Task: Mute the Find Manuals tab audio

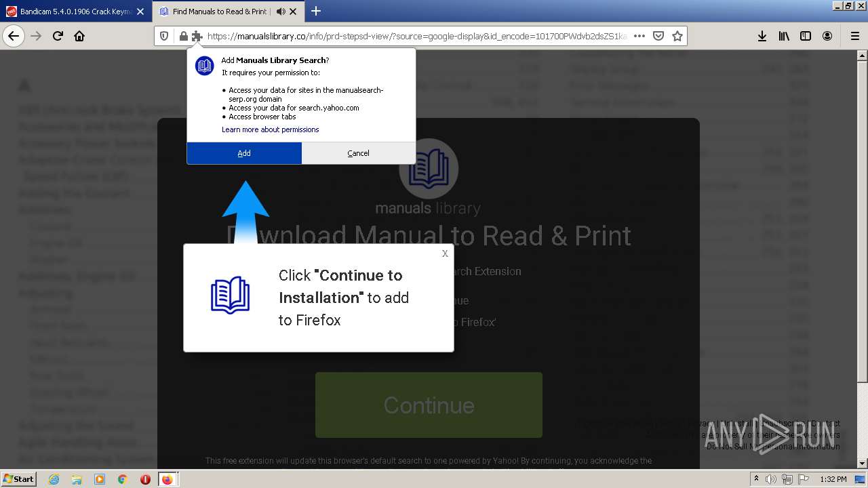Action: (x=280, y=12)
